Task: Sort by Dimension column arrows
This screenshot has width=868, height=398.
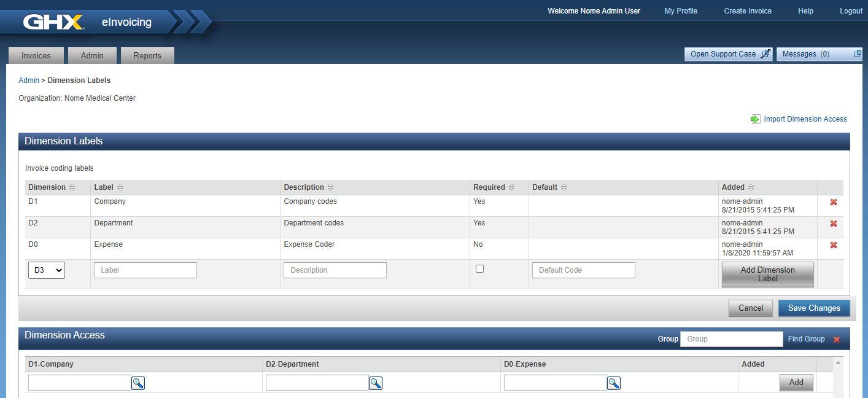Action: tap(72, 187)
